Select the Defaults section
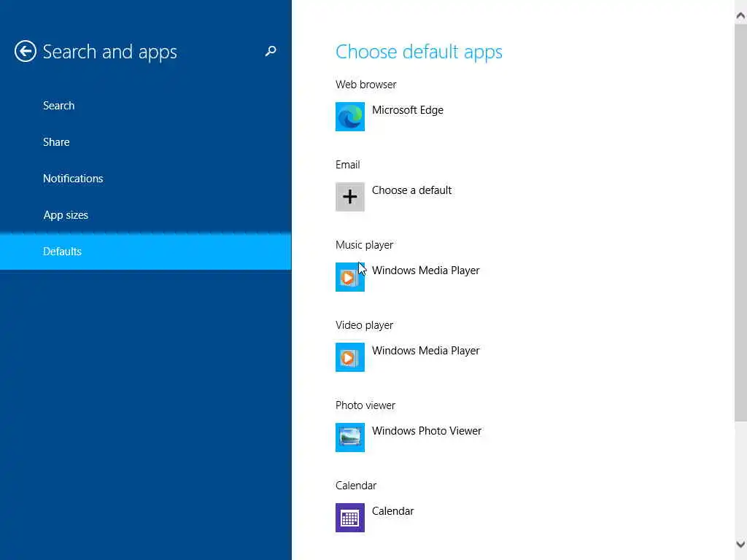The width and height of the screenshot is (747, 560). tap(145, 251)
